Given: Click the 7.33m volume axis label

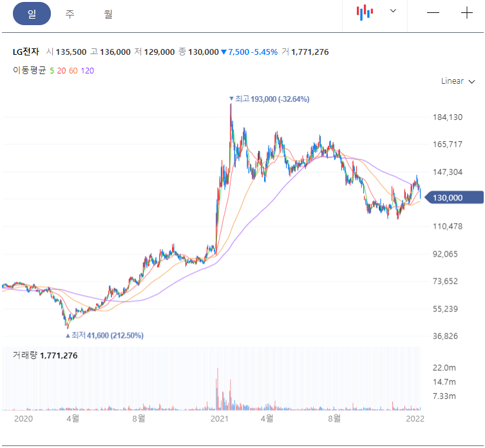Looking at the screenshot, I should [444, 396].
